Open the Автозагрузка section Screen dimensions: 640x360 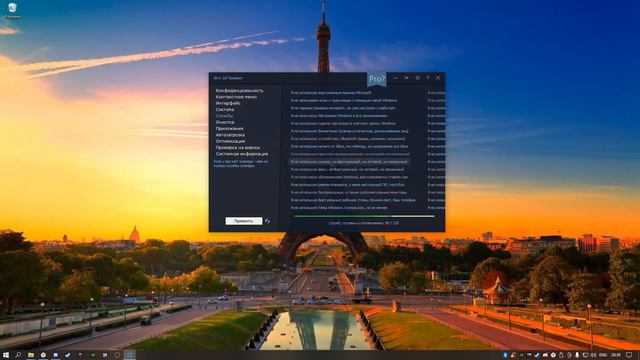230,135
